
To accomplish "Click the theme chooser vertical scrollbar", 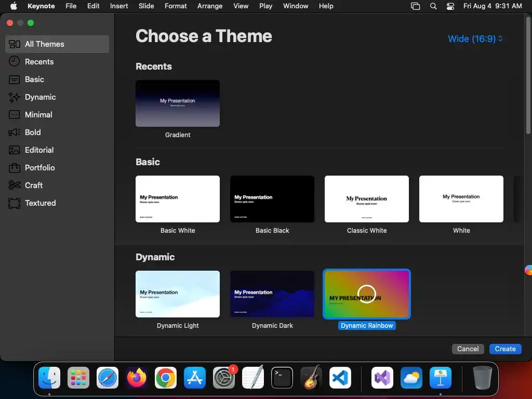I will point(528,75).
